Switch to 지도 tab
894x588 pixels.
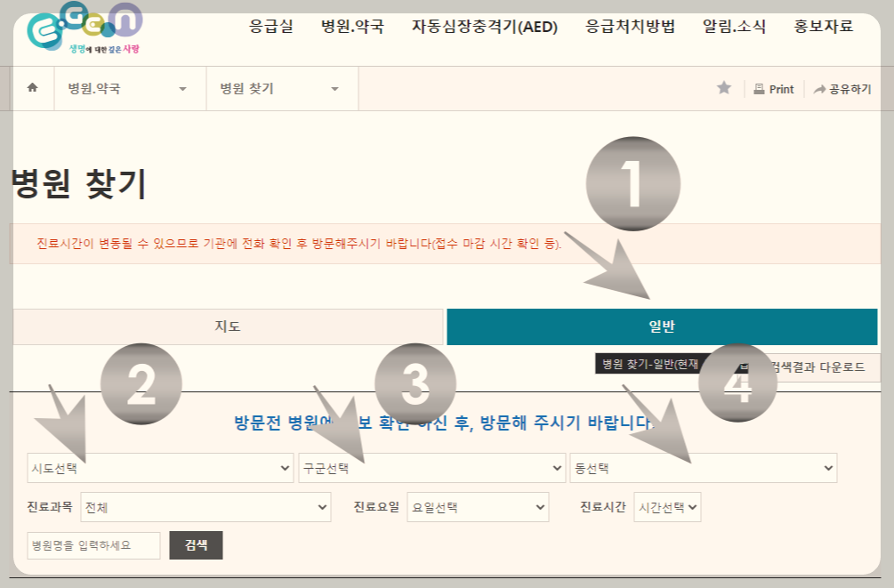[228, 326]
